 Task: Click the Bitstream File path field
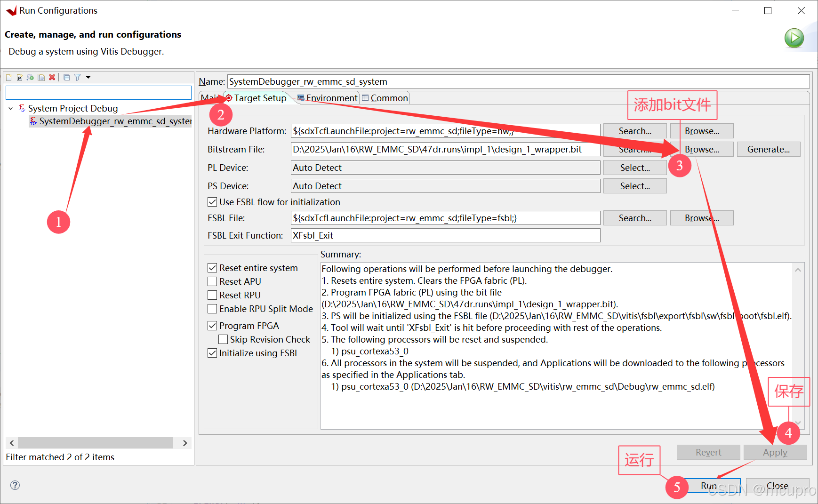446,149
